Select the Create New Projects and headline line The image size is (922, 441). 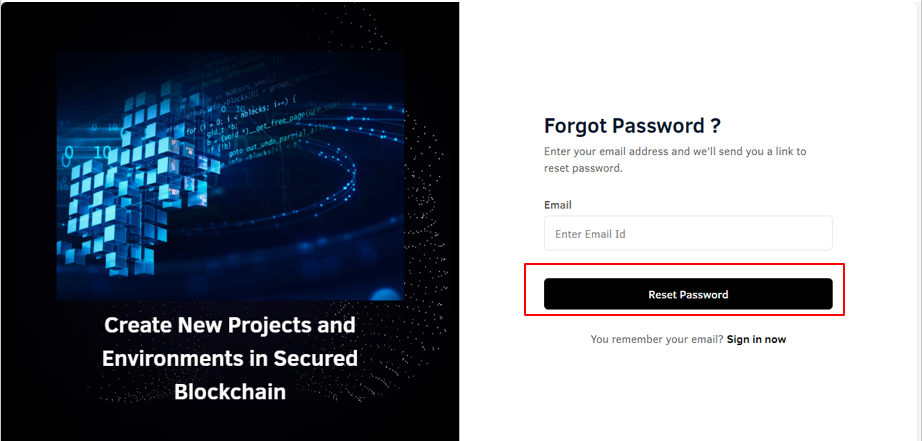230,325
